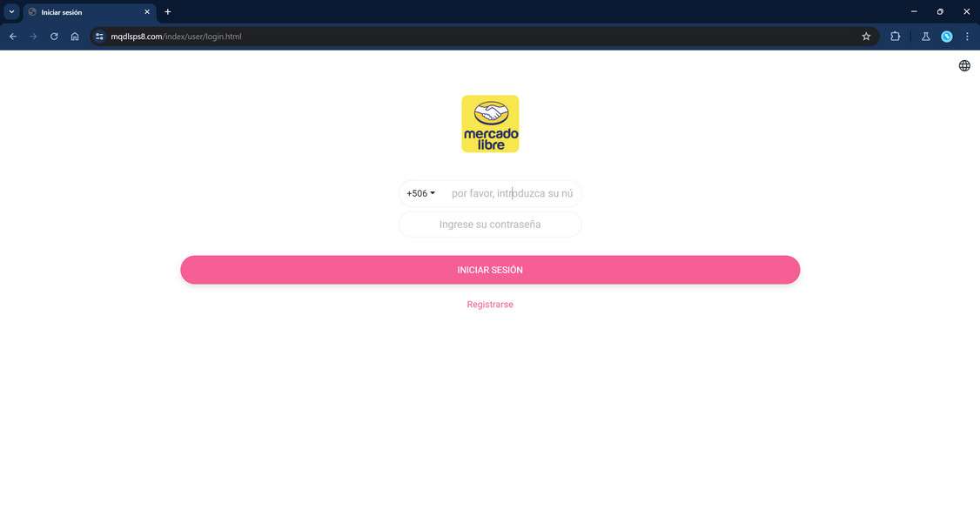
Task: Click the INICIAR SESIÓN button
Action: coord(489,269)
